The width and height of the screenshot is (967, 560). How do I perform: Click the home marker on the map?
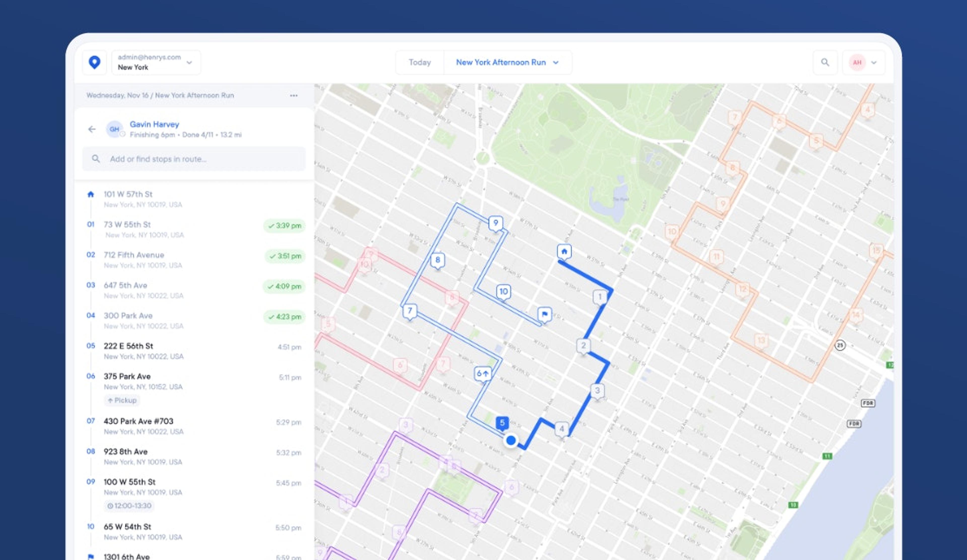pyautogui.click(x=564, y=252)
